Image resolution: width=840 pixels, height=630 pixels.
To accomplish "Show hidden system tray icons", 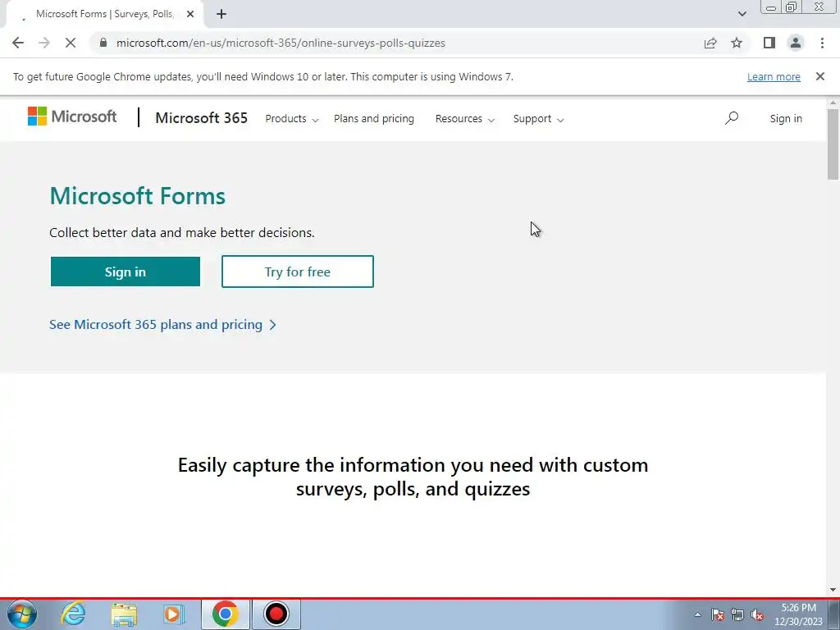I will coord(697,614).
